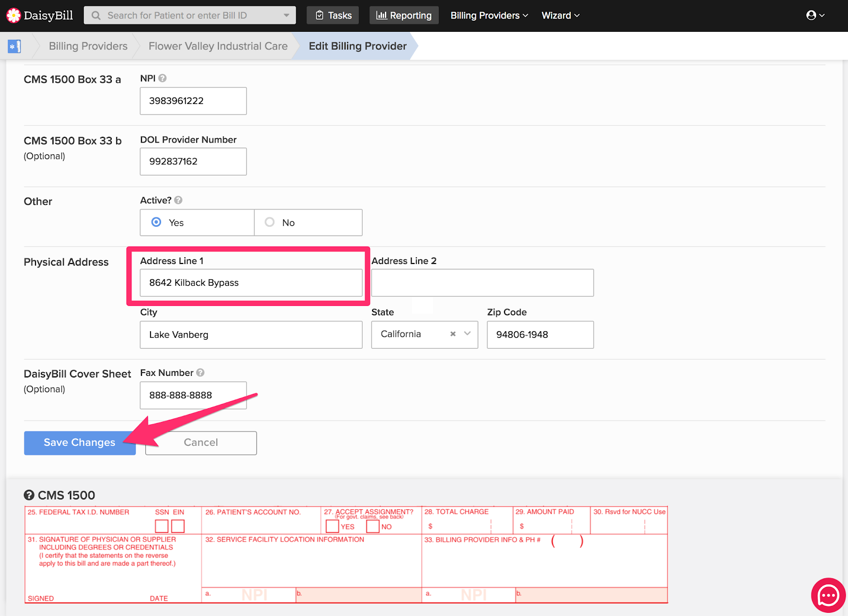
Task: Select Yes for Active
Action: click(197, 223)
